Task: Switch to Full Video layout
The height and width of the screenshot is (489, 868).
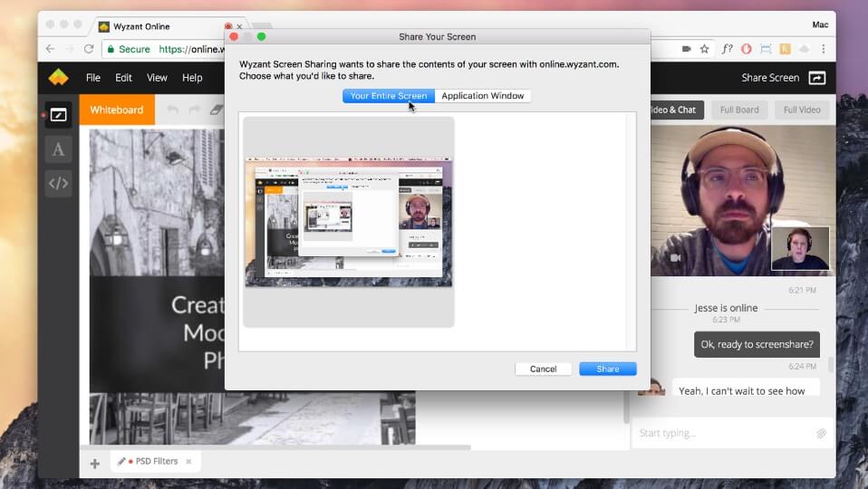Action: (801, 110)
